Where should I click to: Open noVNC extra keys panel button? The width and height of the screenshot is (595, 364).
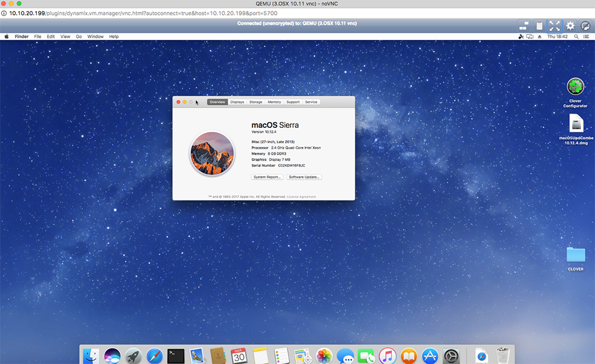click(x=524, y=26)
